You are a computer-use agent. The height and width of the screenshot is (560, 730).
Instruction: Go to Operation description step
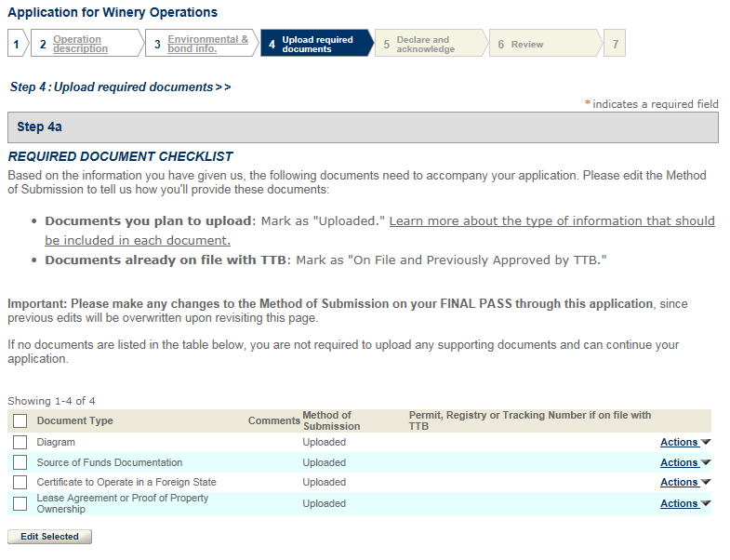80,44
